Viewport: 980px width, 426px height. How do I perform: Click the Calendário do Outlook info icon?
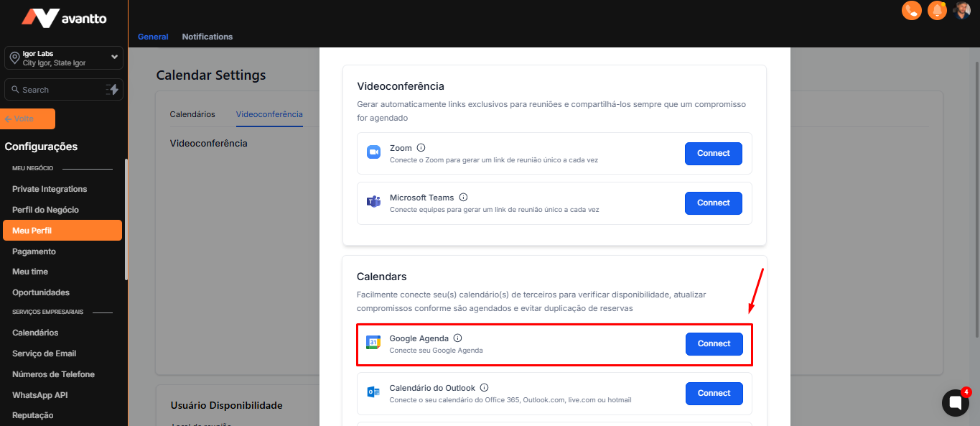pos(484,388)
